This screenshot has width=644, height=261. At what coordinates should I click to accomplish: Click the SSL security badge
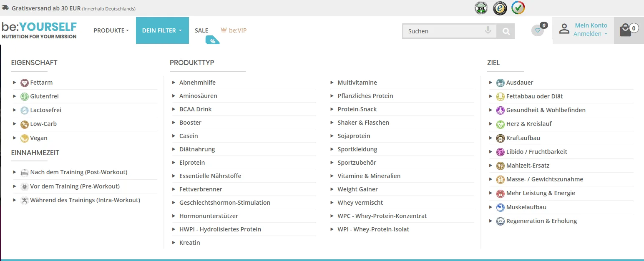pos(481,8)
